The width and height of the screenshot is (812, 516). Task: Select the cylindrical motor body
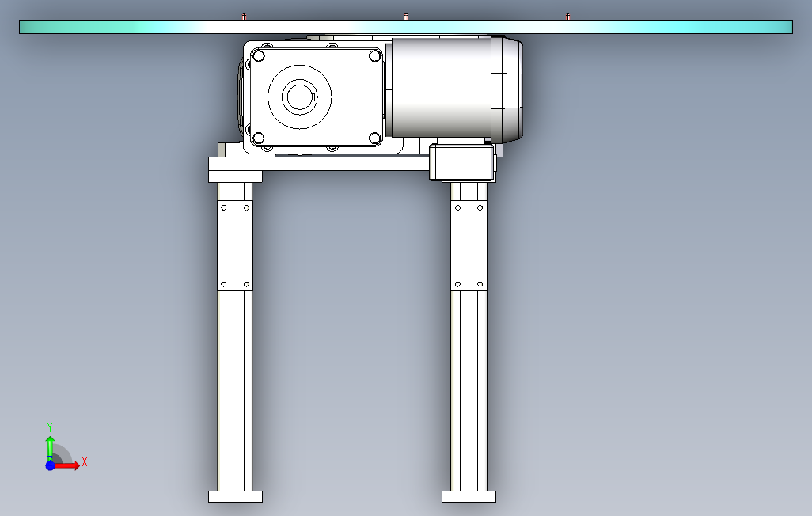[439, 87]
